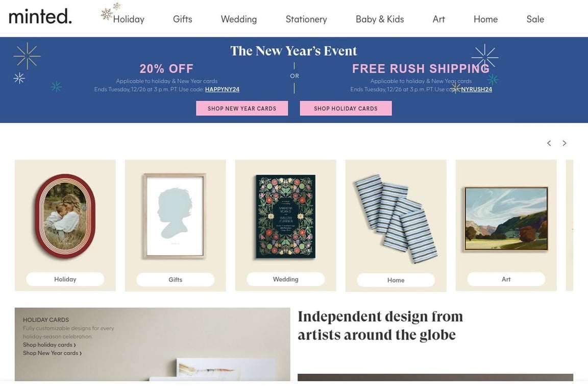This screenshot has width=588, height=392.
Task: Open the Holiday photo card thumbnail
Action: click(65, 216)
